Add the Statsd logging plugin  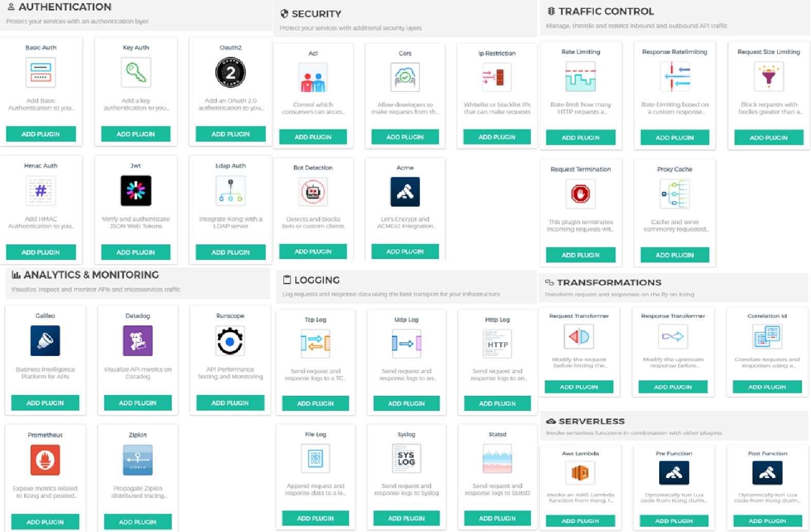pos(497,518)
